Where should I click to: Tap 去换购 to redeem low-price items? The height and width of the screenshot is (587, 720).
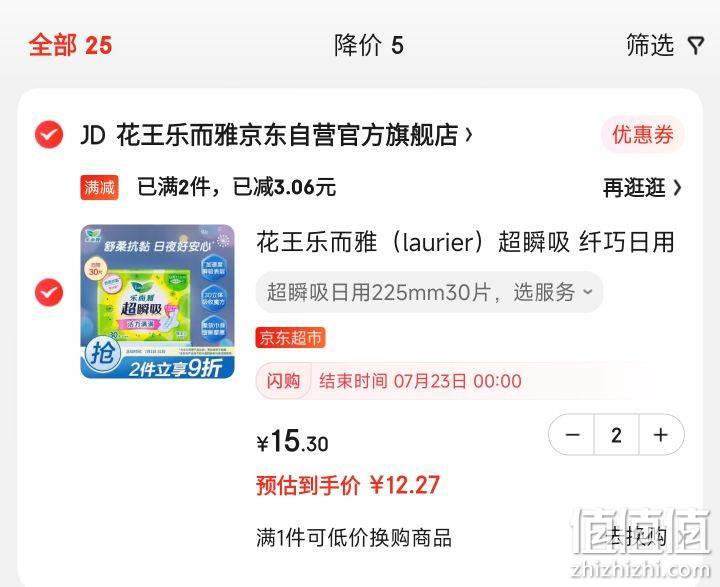pos(635,537)
